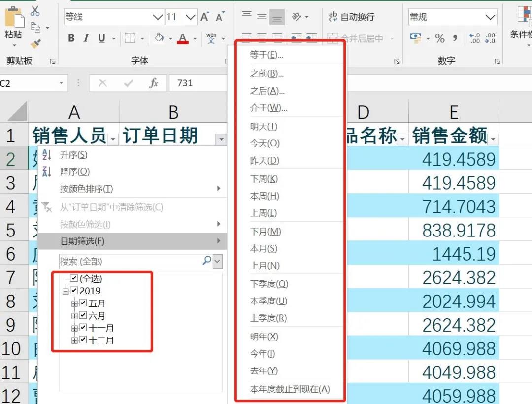532x404 pixels.
Task: Uncheck the 五月 filter checkbox
Action: click(x=83, y=303)
